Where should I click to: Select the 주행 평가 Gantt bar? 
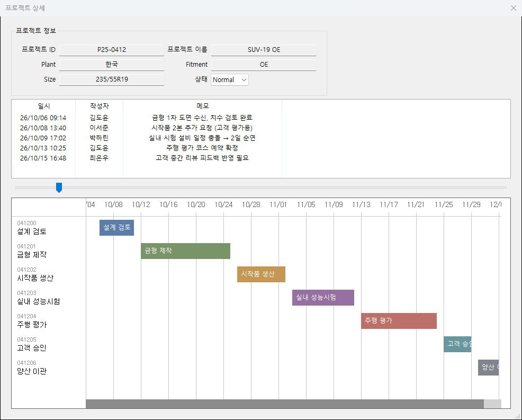point(399,321)
